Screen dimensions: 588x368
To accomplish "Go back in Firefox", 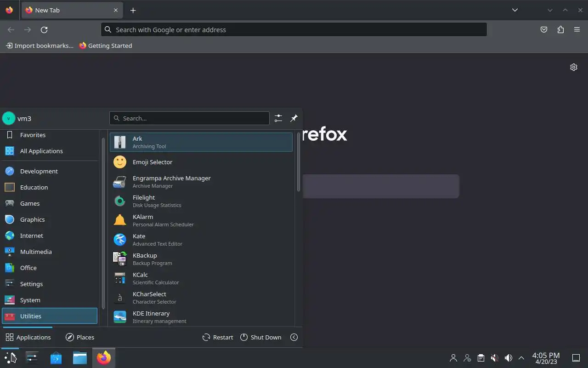I will click(11, 29).
